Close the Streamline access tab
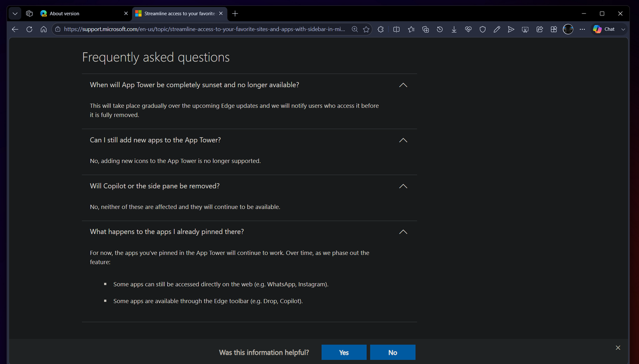This screenshot has width=639, height=364. pos(221,13)
